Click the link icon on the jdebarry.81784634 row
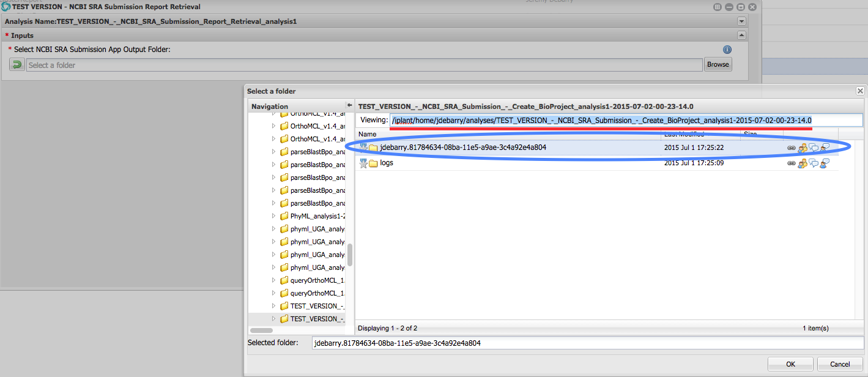 792,147
